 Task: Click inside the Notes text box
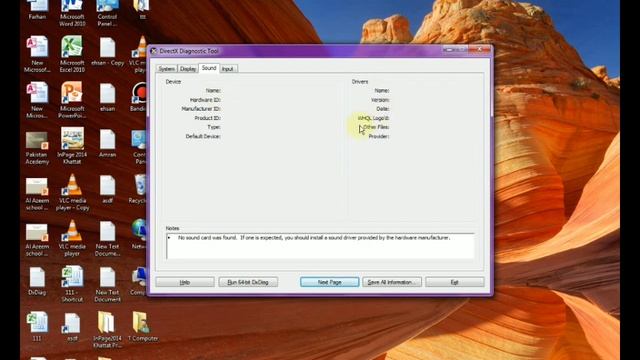(320, 247)
